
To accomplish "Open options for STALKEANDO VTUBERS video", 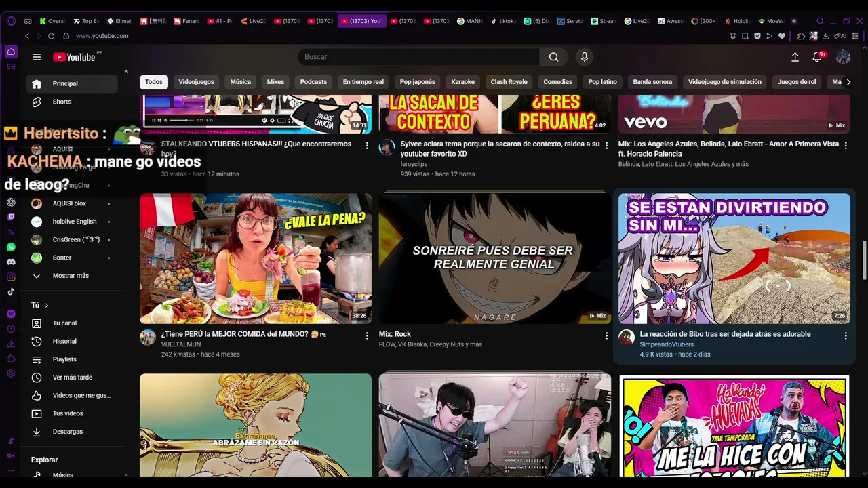I will tap(367, 145).
